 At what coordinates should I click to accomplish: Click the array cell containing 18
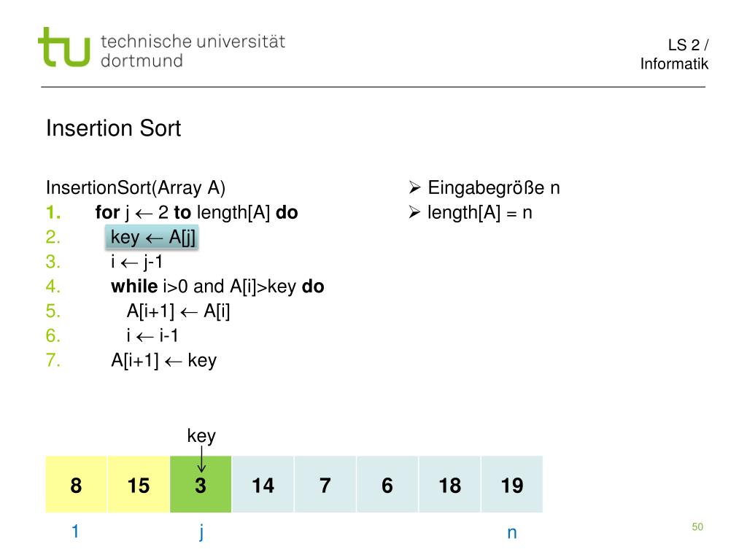(449, 484)
